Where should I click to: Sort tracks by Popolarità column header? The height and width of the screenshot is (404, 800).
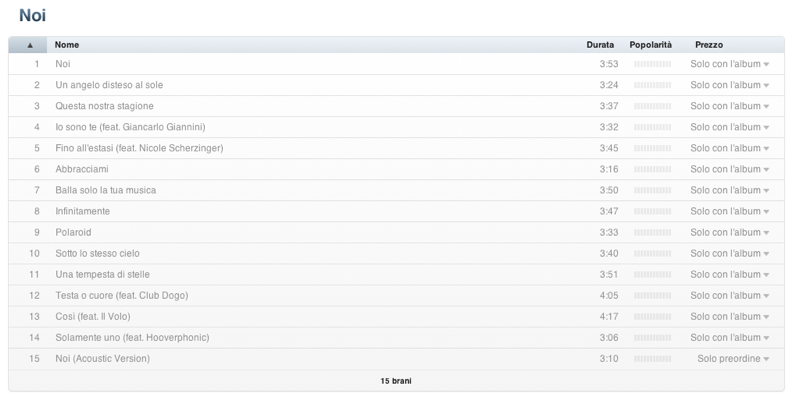[651, 45]
